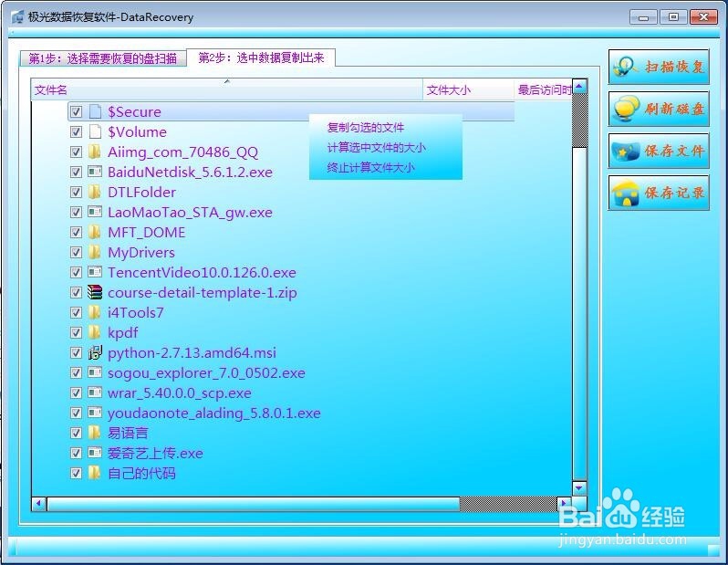Toggle the Aiimg_com_70486_QQ checkbox
Viewport: 728px width, 565px height.
point(76,152)
